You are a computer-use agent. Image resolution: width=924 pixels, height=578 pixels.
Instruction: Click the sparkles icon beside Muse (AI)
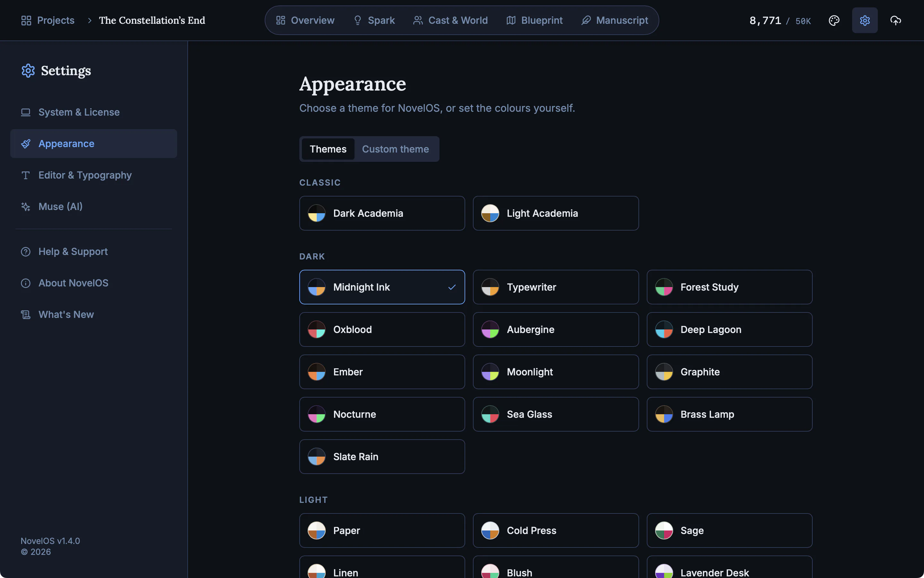click(26, 206)
